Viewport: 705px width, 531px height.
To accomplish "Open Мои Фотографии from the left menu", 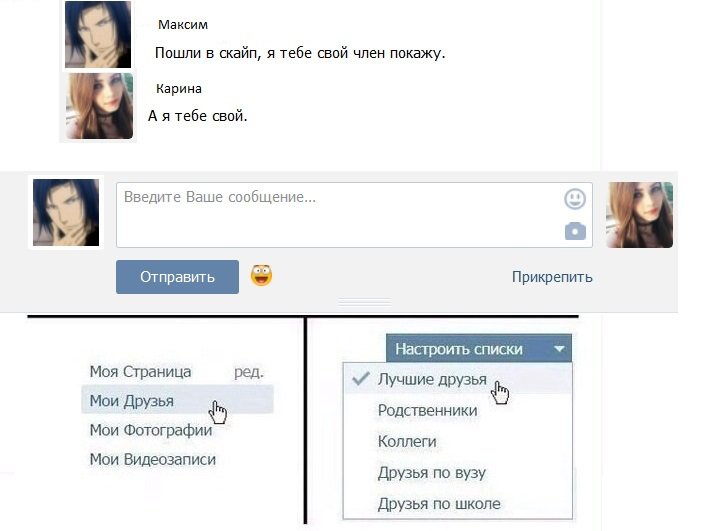I will pos(151,430).
